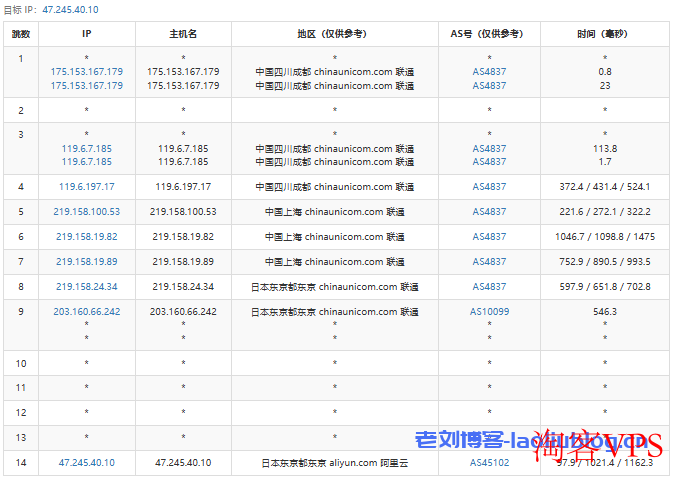Click hostname cell 219.158.100.53 in 主机名 column
The height and width of the screenshot is (478, 674).
point(183,211)
